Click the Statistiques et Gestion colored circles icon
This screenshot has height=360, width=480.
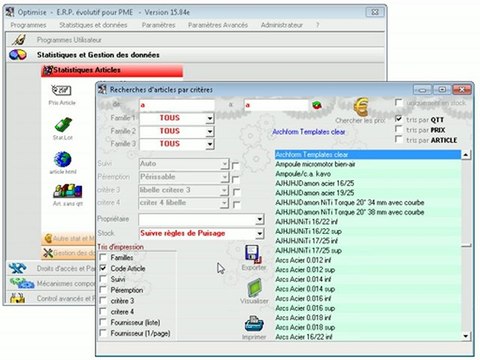click(x=18, y=55)
